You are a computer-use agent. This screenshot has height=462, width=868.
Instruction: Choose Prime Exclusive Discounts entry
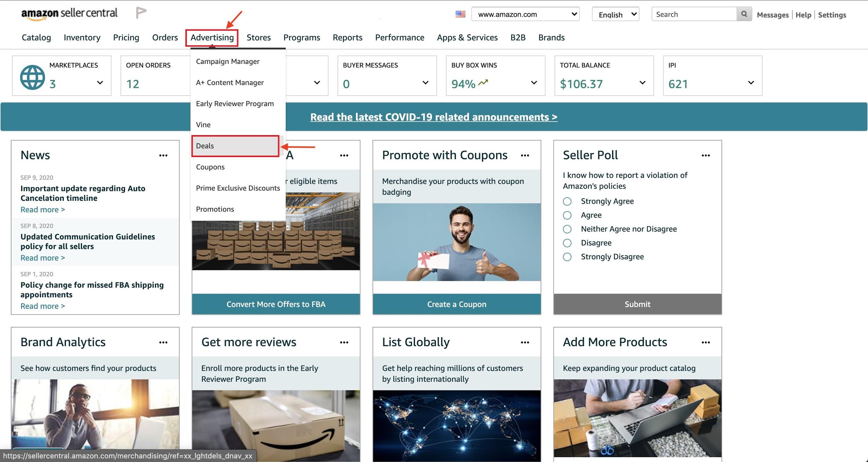tap(238, 188)
